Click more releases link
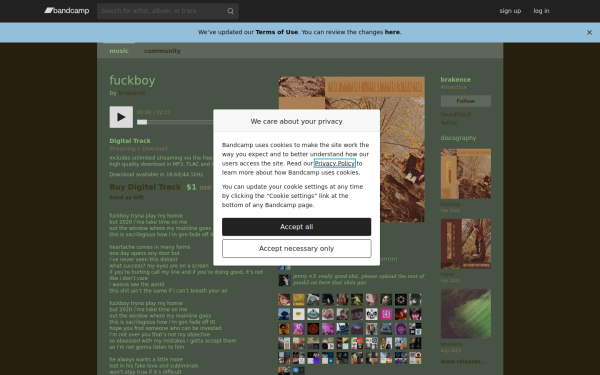The height and width of the screenshot is (375, 600). 463,361
